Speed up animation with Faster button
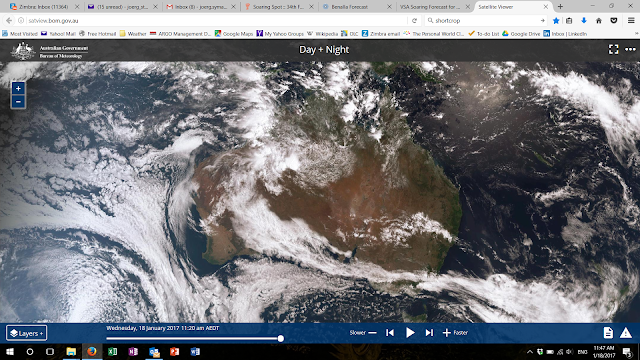 pyautogui.click(x=455, y=333)
